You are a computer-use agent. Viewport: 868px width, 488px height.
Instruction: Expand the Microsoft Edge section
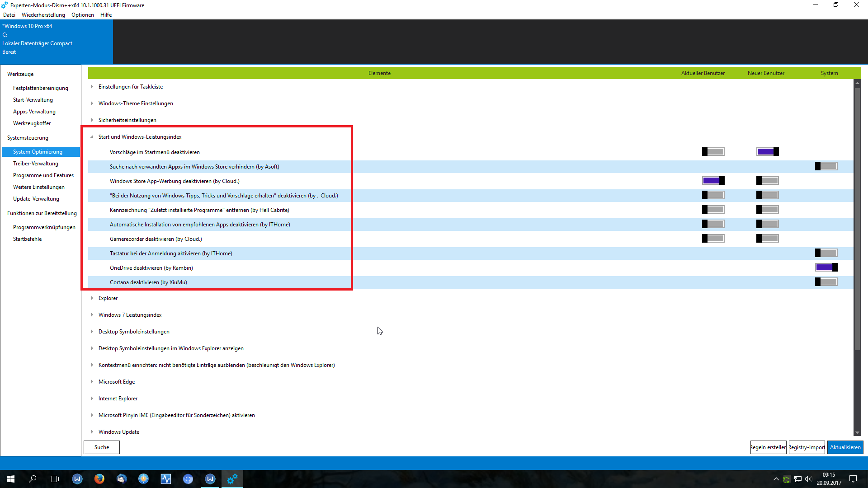[92, 382]
